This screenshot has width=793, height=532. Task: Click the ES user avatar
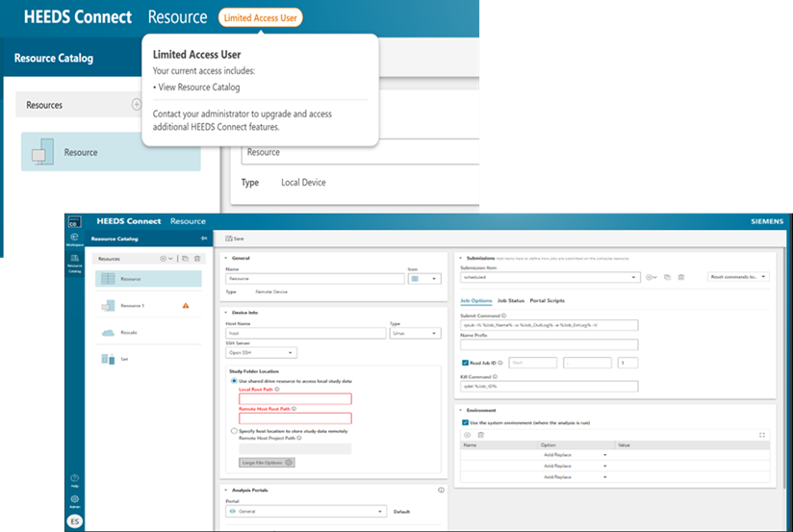coord(74,521)
